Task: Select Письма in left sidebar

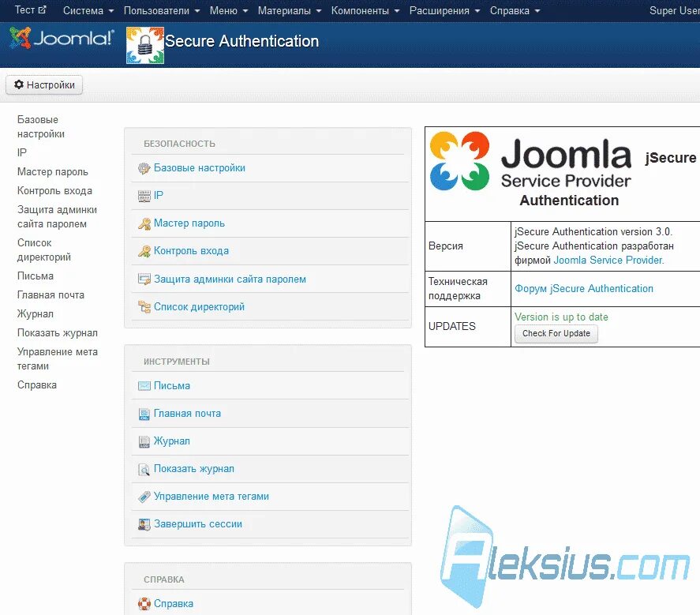Action: coord(36,276)
